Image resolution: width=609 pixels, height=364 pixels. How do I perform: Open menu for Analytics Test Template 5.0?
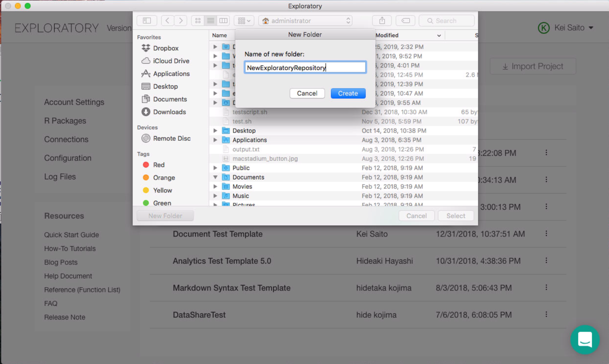pos(546,261)
